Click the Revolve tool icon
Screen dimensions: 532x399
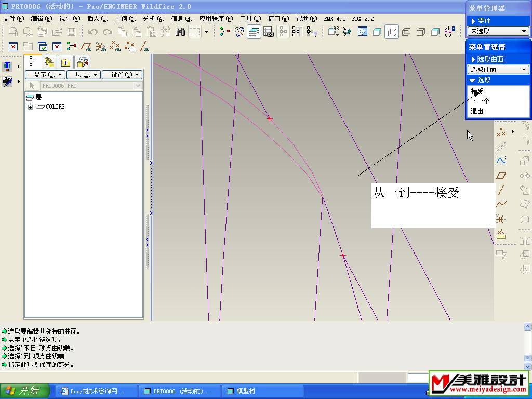[525, 175]
